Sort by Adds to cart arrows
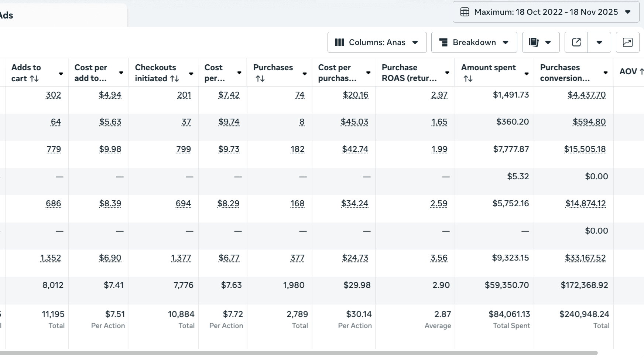Screen dimensions: 644x360 (34, 79)
